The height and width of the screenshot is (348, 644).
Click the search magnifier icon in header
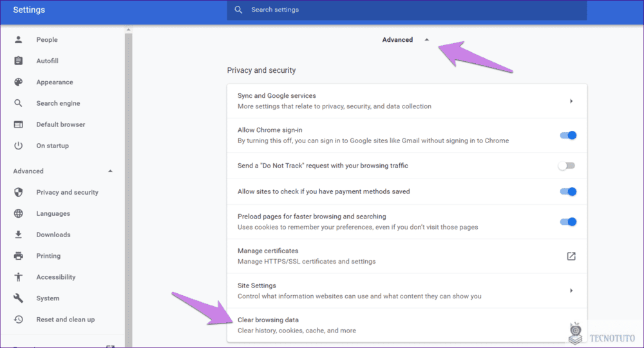pyautogui.click(x=238, y=10)
